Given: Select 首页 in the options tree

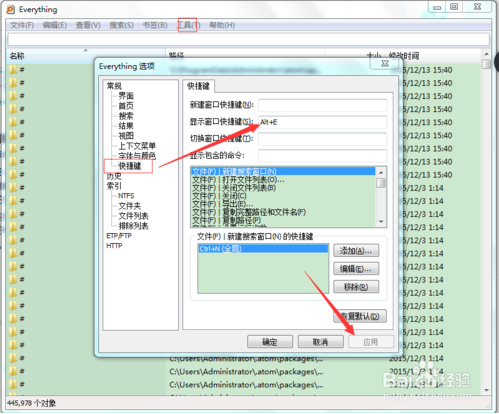Looking at the screenshot, I should pos(126,106).
